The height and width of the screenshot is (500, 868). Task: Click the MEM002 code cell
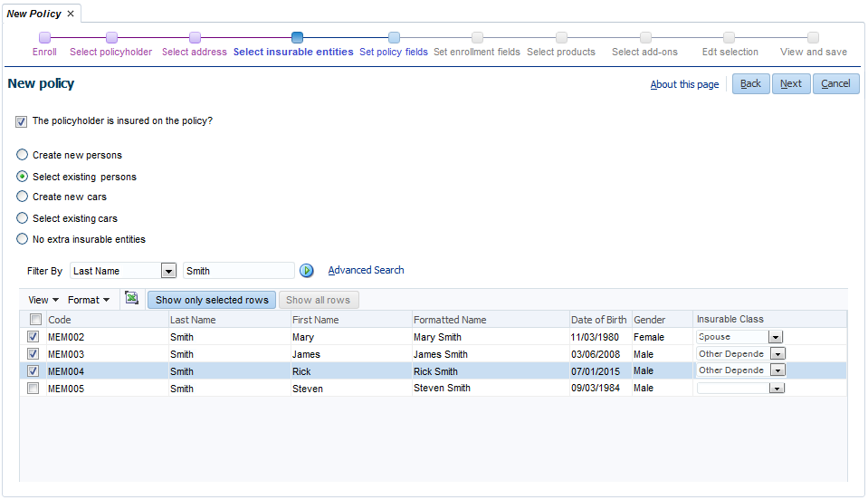[x=66, y=337]
